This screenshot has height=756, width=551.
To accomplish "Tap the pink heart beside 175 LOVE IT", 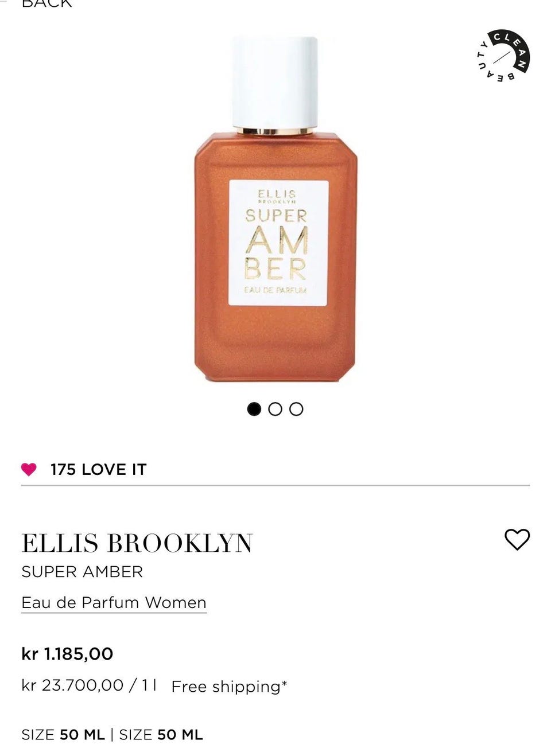I will coord(29,470).
